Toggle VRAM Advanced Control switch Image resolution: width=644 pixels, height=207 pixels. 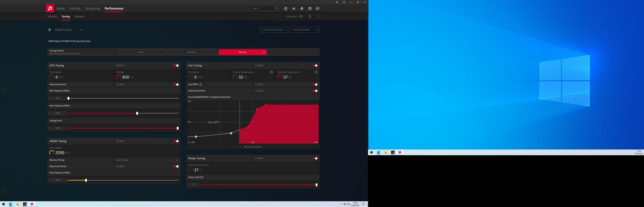[176, 166]
